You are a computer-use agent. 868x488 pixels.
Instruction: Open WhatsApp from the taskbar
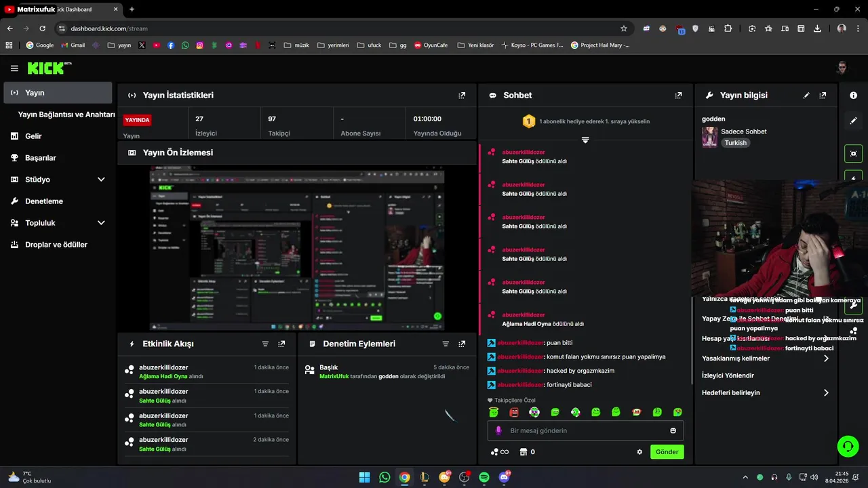point(384,477)
